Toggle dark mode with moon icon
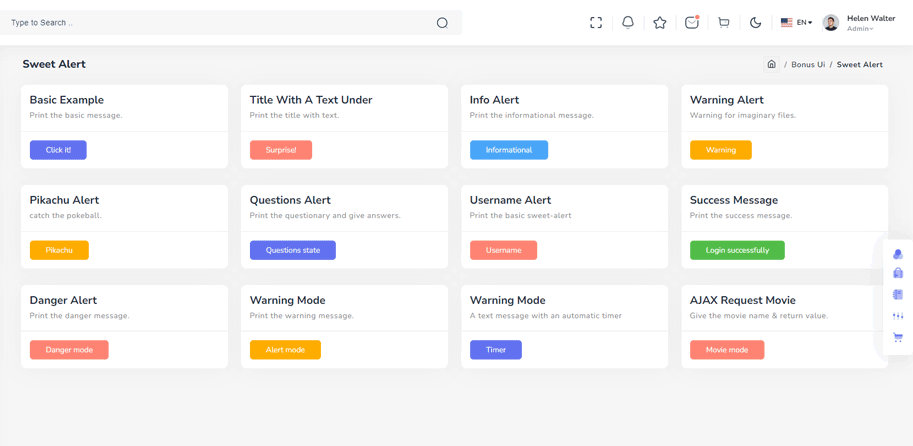This screenshot has height=446, width=913. coord(756,23)
